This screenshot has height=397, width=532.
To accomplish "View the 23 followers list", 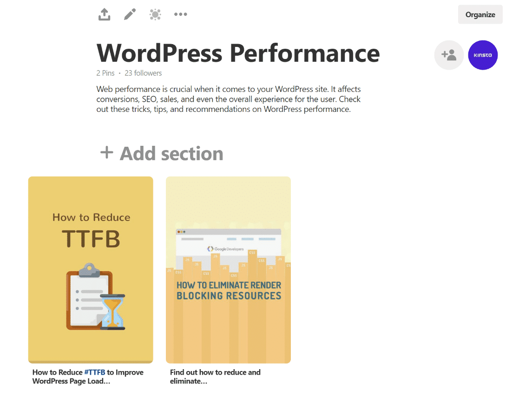I will click(143, 73).
